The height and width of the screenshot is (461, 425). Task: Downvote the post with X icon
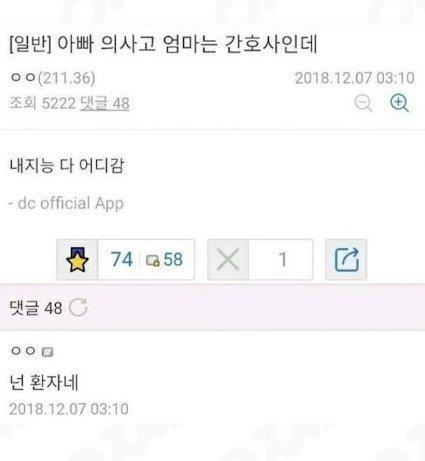pos(228,260)
